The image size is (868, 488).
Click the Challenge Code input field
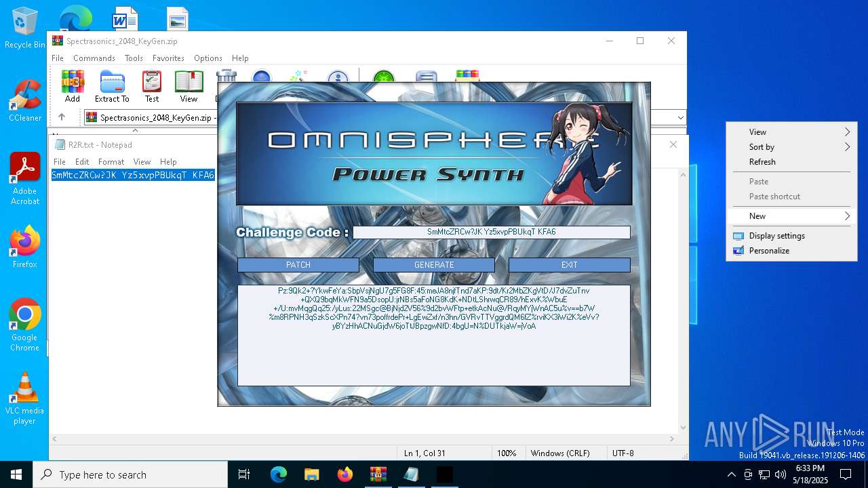[x=492, y=232]
